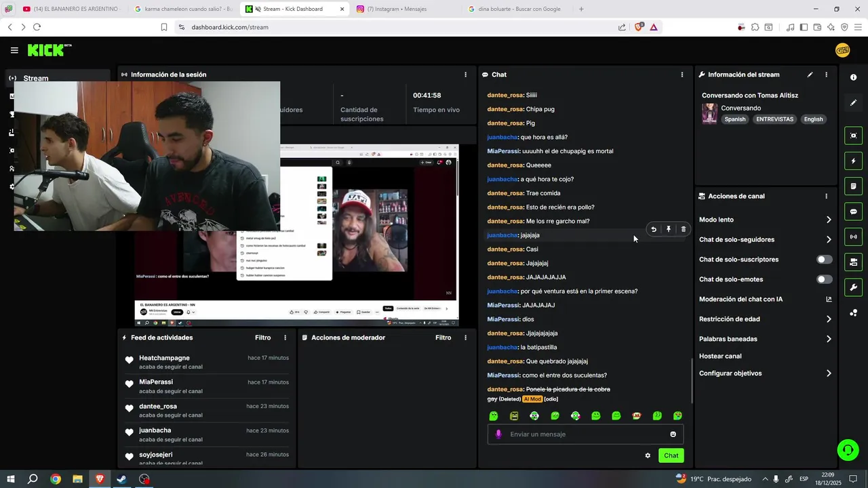Open Chat panel three-dot menu
Screen dimensions: 868x488
(x=682, y=75)
